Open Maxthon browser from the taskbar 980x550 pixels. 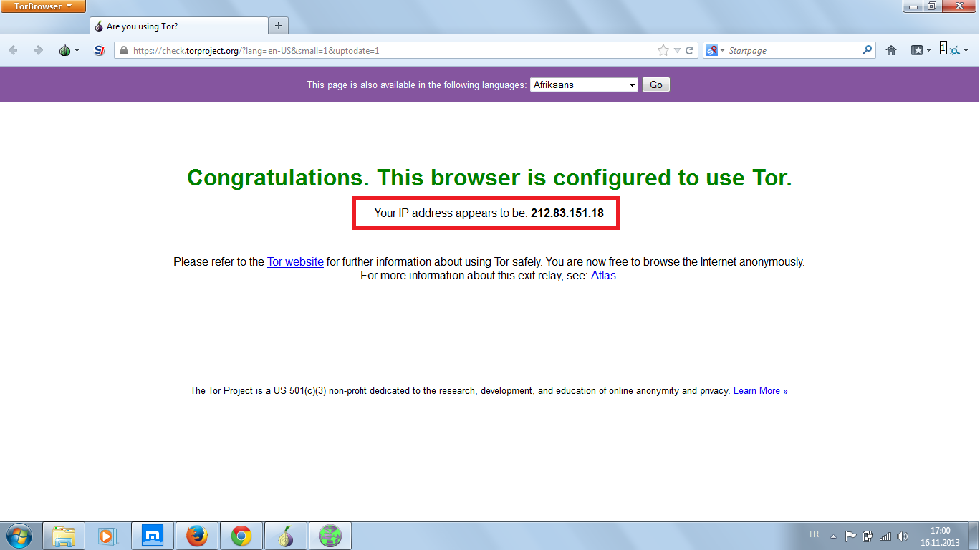click(x=152, y=536)
